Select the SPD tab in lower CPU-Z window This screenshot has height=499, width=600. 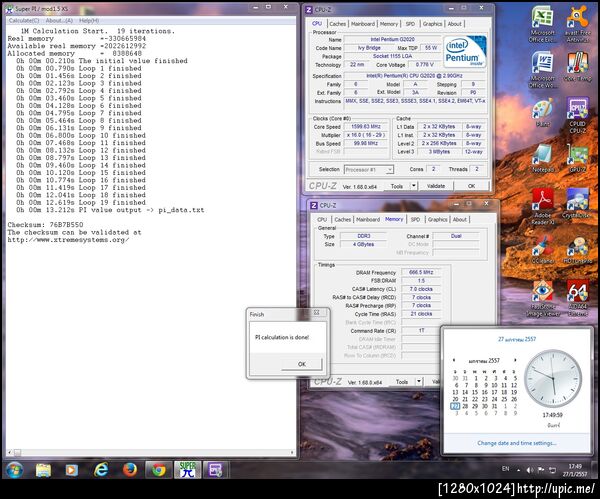click(x=416, y=220)
